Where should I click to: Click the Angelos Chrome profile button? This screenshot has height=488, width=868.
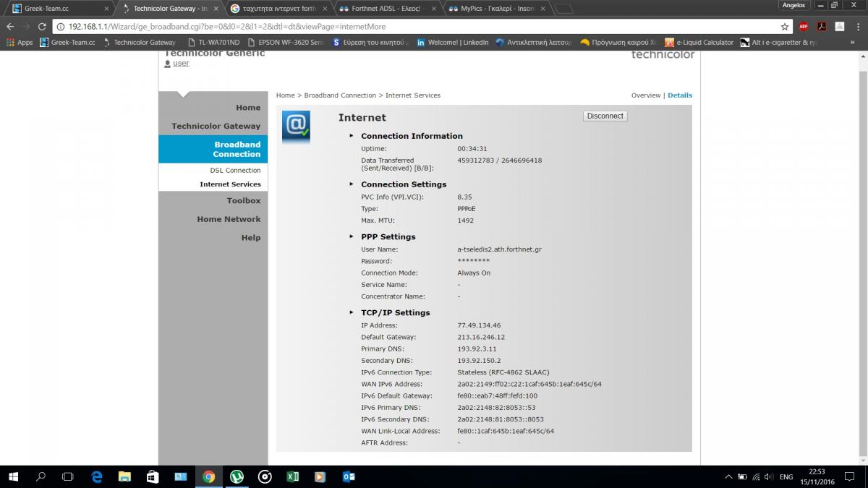pos(793,5)
